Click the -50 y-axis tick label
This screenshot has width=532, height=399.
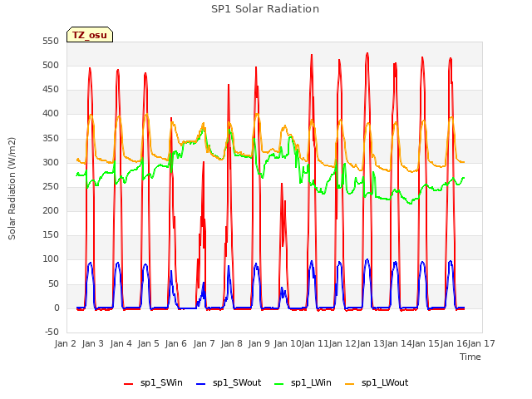pos(52,332)
